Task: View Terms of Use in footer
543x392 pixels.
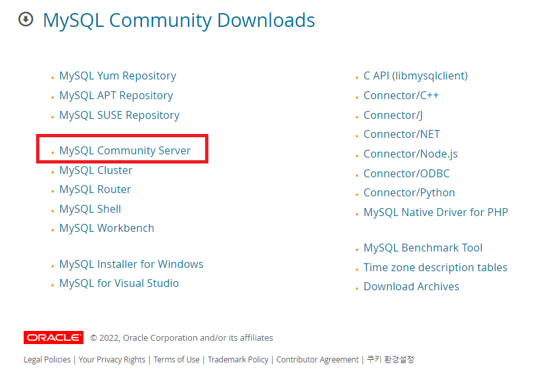Action: click(177, 360)
